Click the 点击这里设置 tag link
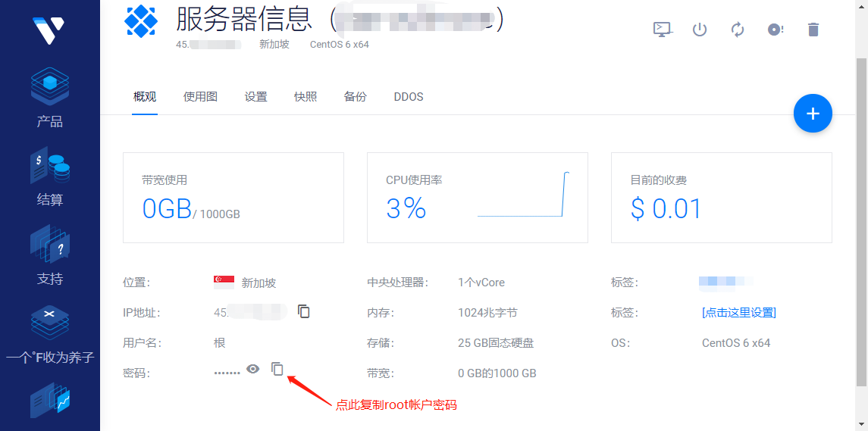Screen dimensions: 868x431 pos(738,312)
